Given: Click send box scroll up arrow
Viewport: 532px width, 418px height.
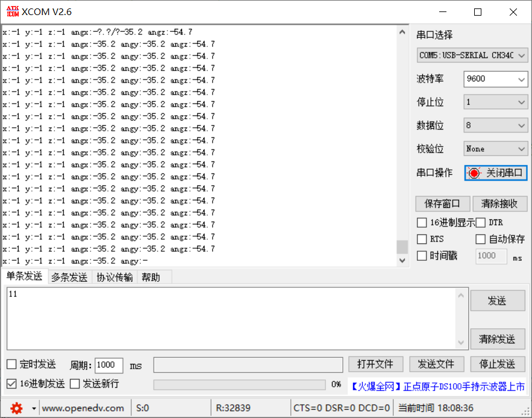Looking at the screenshot, I should click(x=461, y=296).
